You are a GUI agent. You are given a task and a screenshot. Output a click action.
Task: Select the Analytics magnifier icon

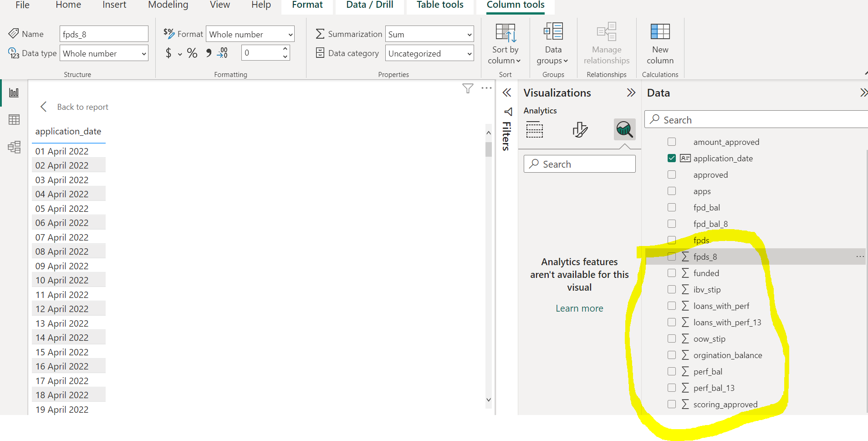pyautogui.click(x=624, y=130)
